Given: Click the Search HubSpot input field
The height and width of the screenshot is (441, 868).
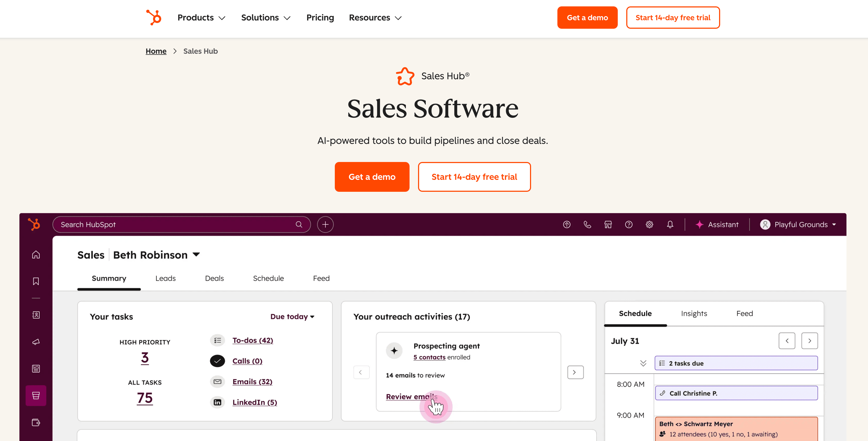Looking at the screenshot, I should point(175,224).
